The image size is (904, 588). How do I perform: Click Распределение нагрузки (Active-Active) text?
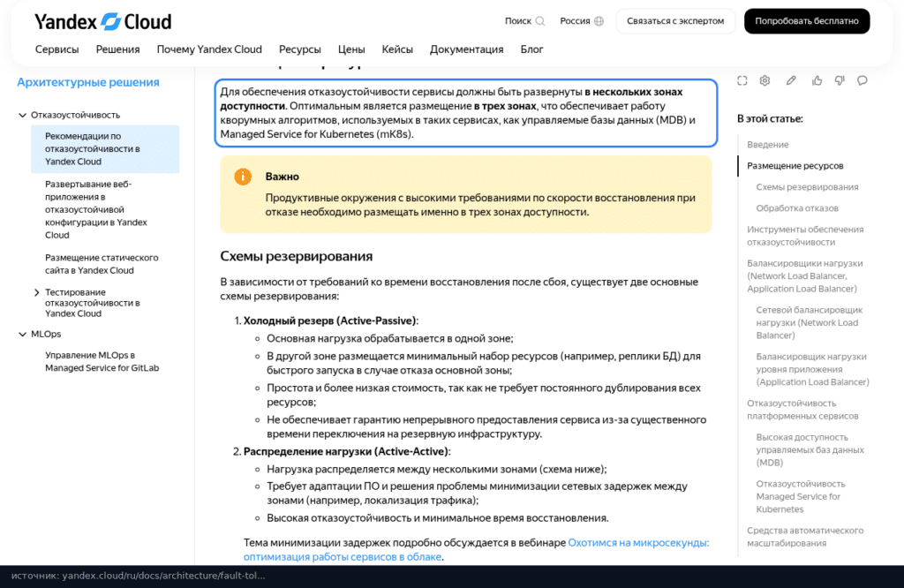346,452
